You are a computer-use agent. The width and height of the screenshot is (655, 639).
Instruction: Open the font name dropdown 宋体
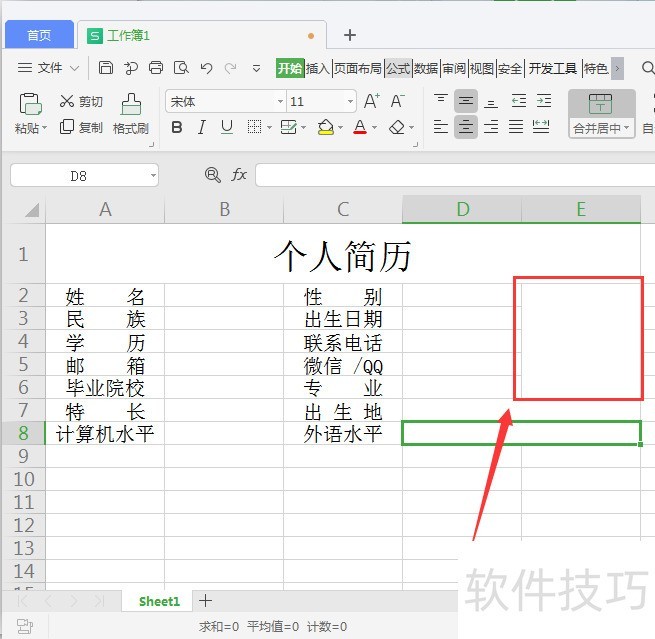click(x=280, y=101)
